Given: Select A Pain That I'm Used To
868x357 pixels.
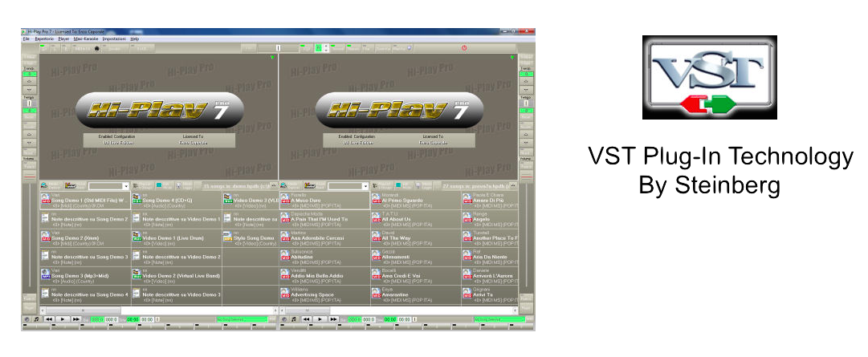Looking at the screenshot, I should pos(324,219).
